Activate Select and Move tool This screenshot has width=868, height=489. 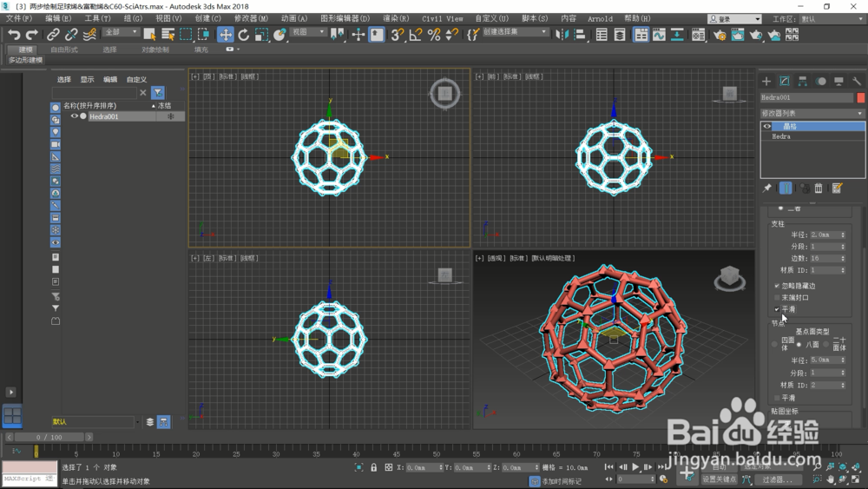(226, 35)
